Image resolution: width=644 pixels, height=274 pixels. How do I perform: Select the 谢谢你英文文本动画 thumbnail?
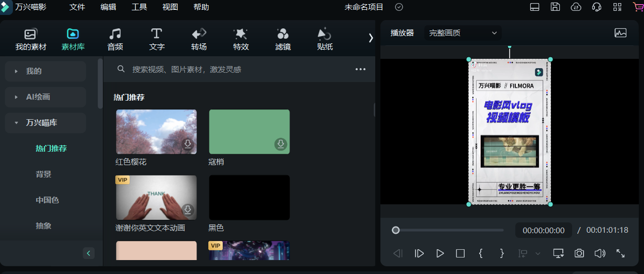coord(156,198)
